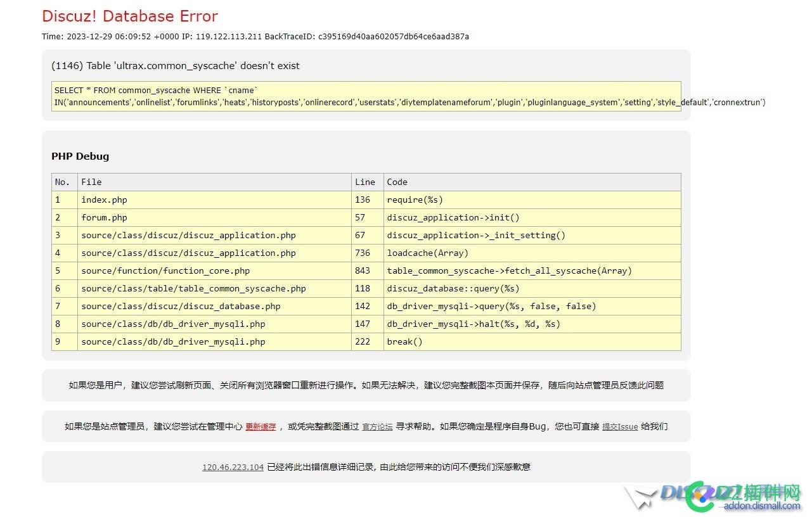Click the IP address 119.122.113.211
Image resolution: width=812 pixels, height=522 pixels.
point(228,37)
